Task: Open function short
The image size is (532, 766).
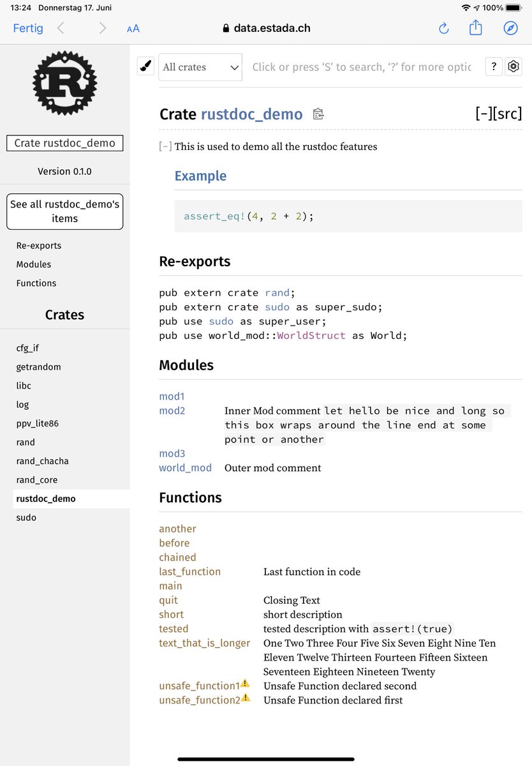Action: click(x=171, y=615)
